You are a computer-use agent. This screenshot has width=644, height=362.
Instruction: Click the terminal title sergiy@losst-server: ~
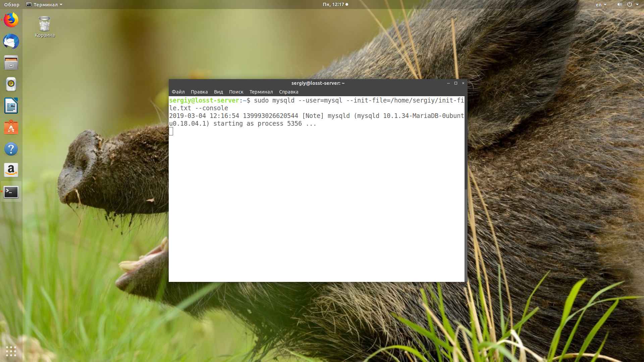318,83
